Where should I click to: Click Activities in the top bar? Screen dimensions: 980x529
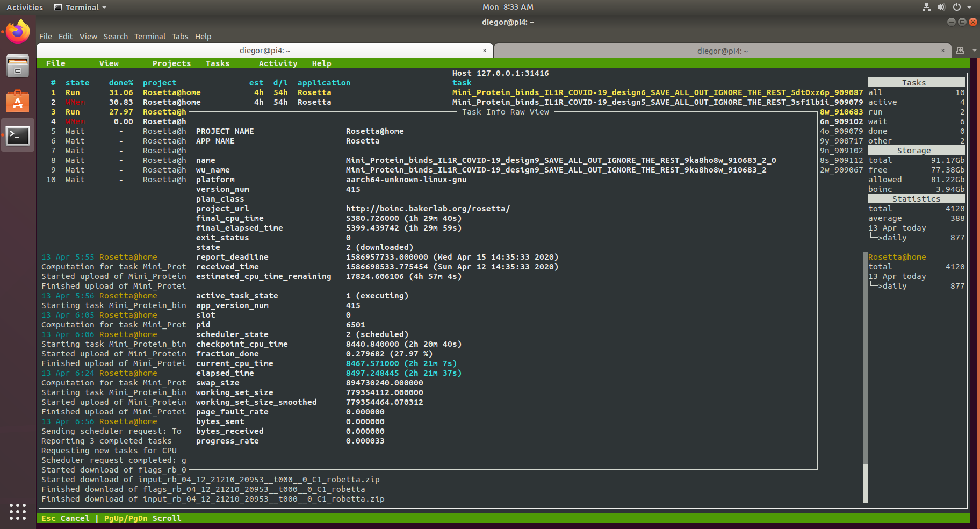tap(25, 7)
